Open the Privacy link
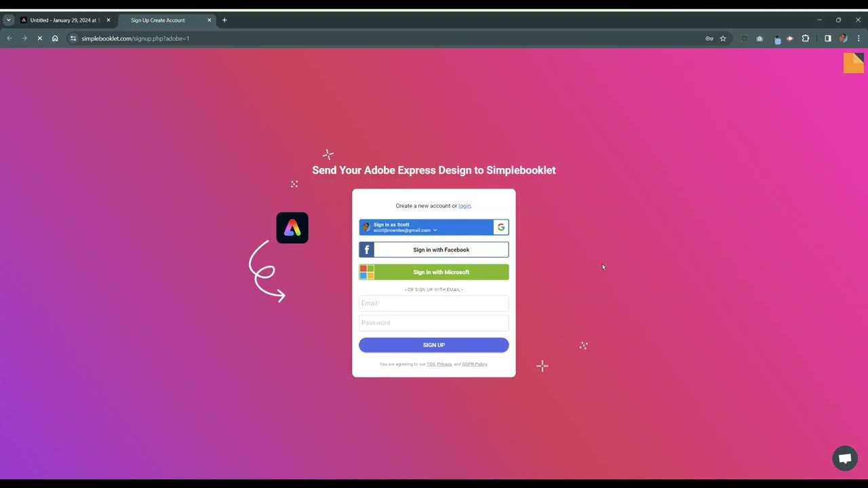 coord(444,365)
